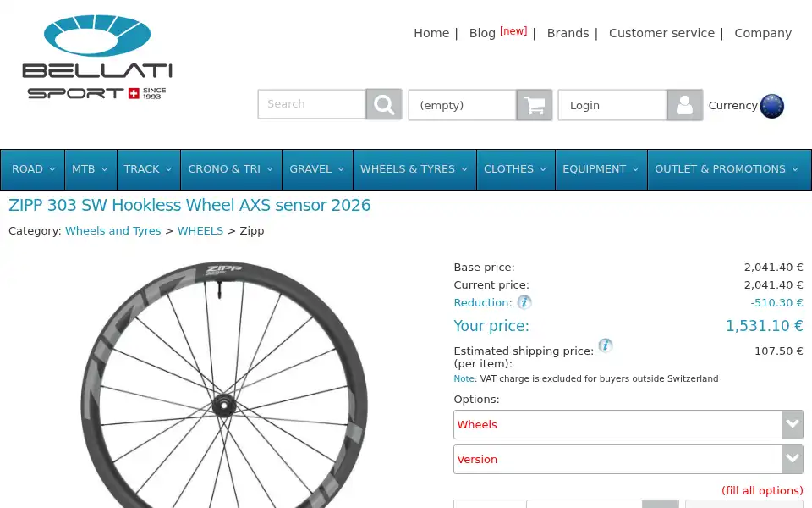Viewport: 812px width, 508px height.
Task: Click the Base price value 2,041.40 €
Action: [774, 268]
